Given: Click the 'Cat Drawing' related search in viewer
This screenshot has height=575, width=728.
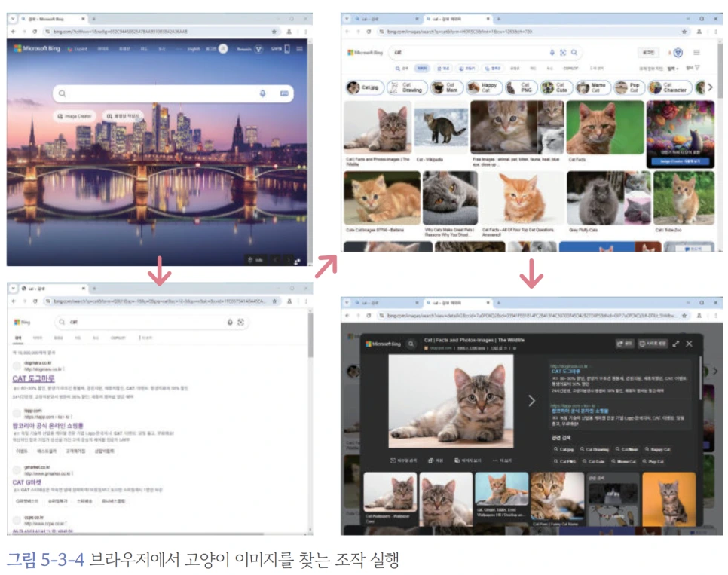Looking at the screenshot, I should click(595, 450).
